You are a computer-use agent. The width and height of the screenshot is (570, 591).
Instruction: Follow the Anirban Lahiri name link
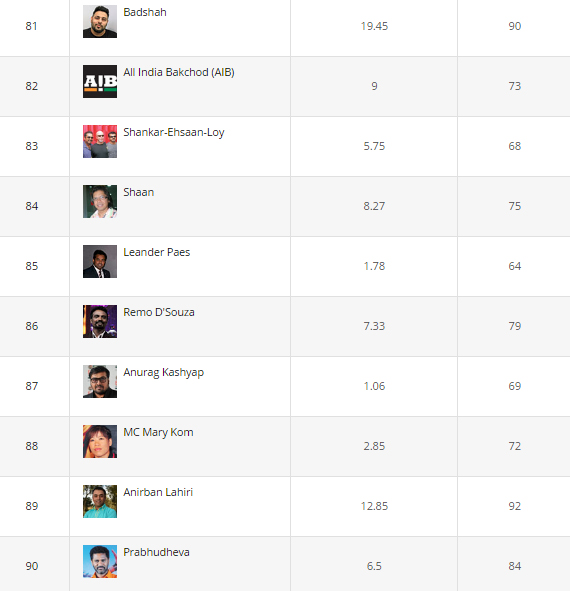[158, 492]
